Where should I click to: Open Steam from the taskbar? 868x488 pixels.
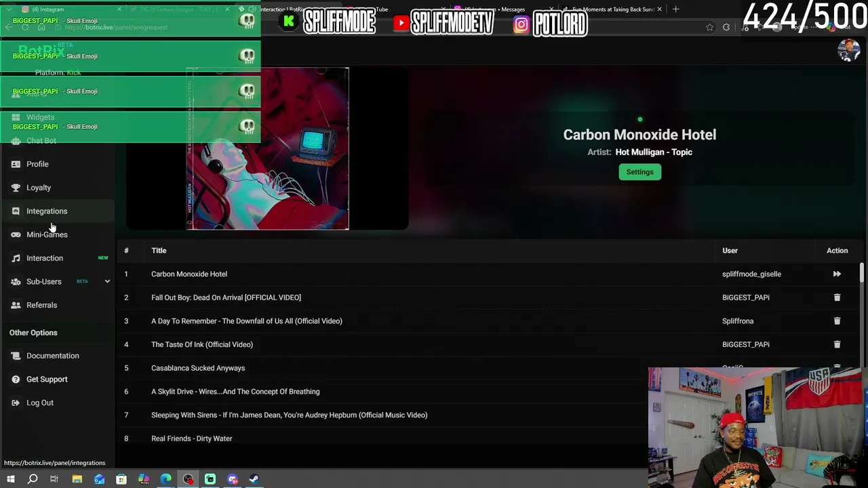[x=254, y=479]
